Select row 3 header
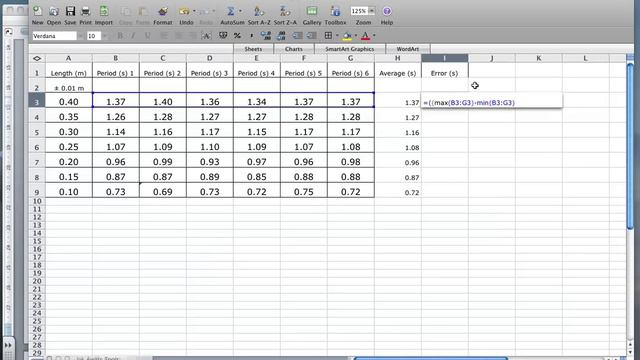 coord(37,101)
